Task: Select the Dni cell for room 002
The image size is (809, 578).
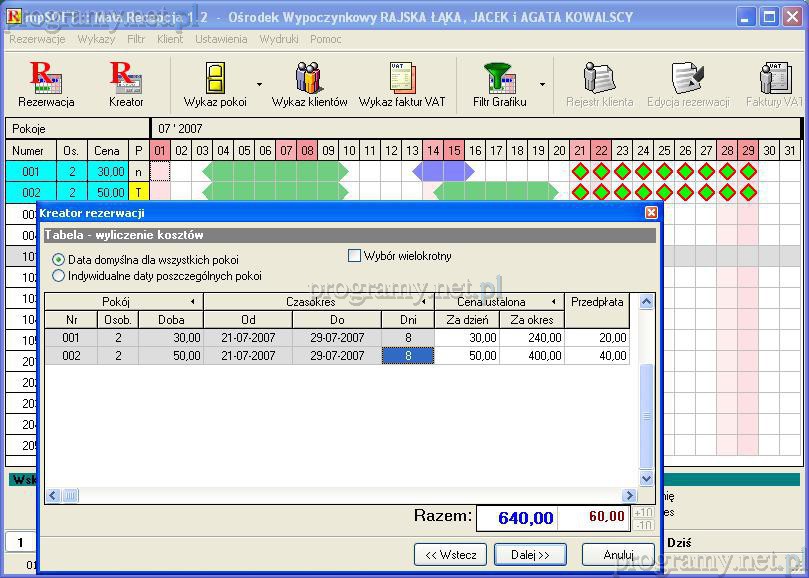Action: [408, 356]
